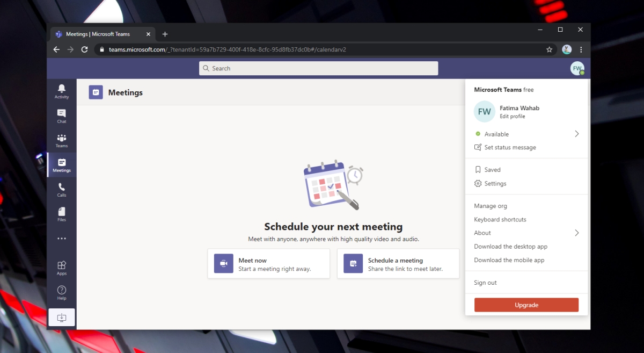Click the Microsoft Teams free label

click(x=504, y=90)
